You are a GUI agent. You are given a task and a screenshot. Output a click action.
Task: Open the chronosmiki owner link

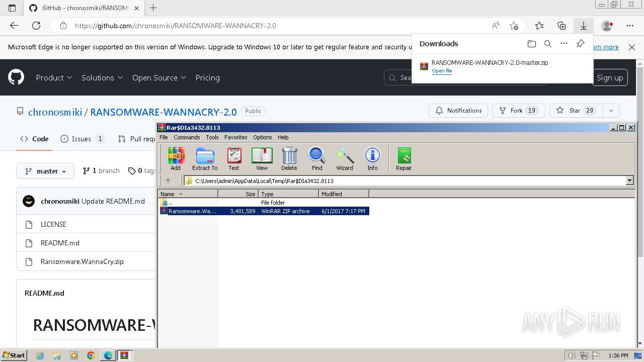pos(55,112)
